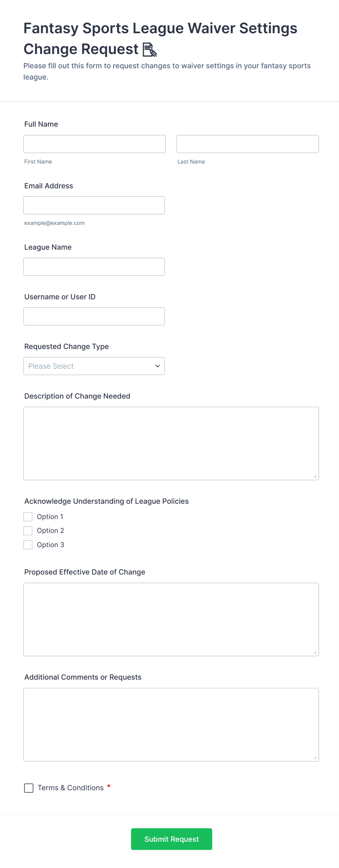Click the document pen icon beside the title

[x=149, y=50]
